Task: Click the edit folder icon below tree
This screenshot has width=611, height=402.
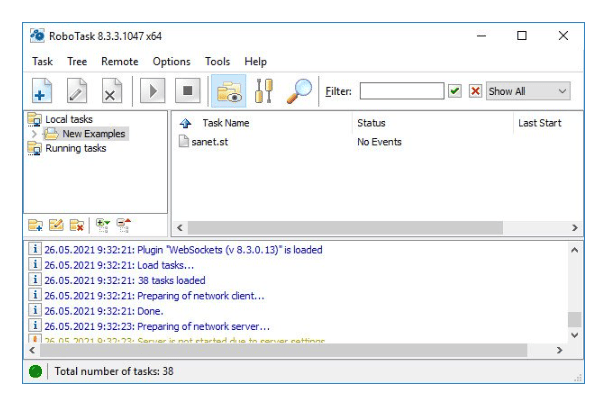Action: tap(56, 225)
